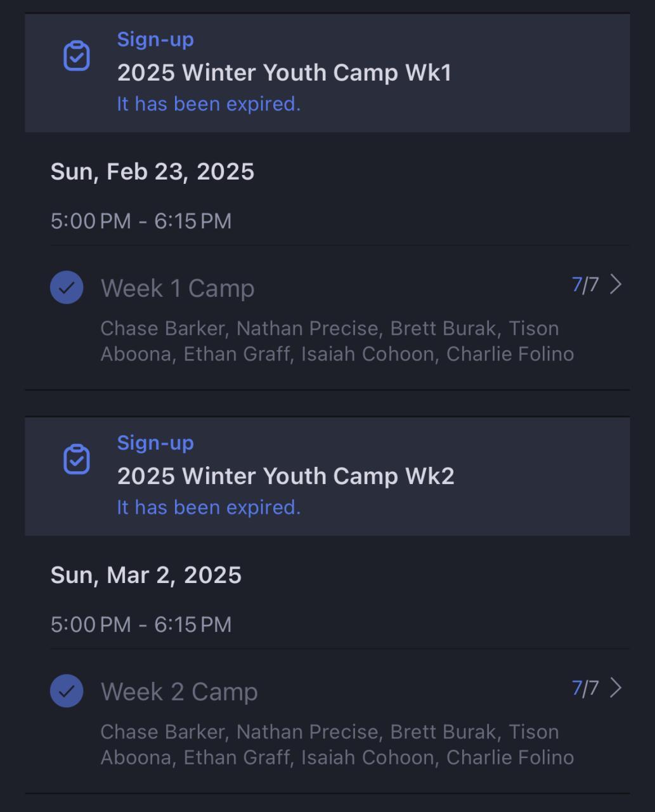Screen dimensions: 655x812
Task: Click the clipboard icon for Winter Youth Camp Wk2
Action: pos(77,459)
